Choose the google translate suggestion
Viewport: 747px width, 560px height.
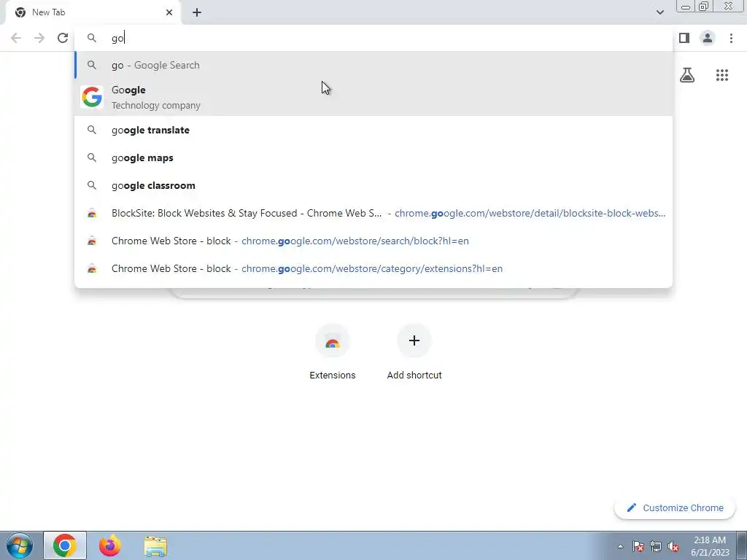point(373,130)
